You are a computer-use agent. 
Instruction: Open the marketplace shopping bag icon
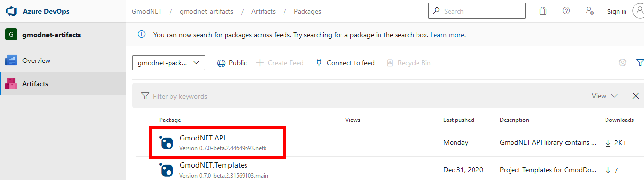(x=543, y=11)
